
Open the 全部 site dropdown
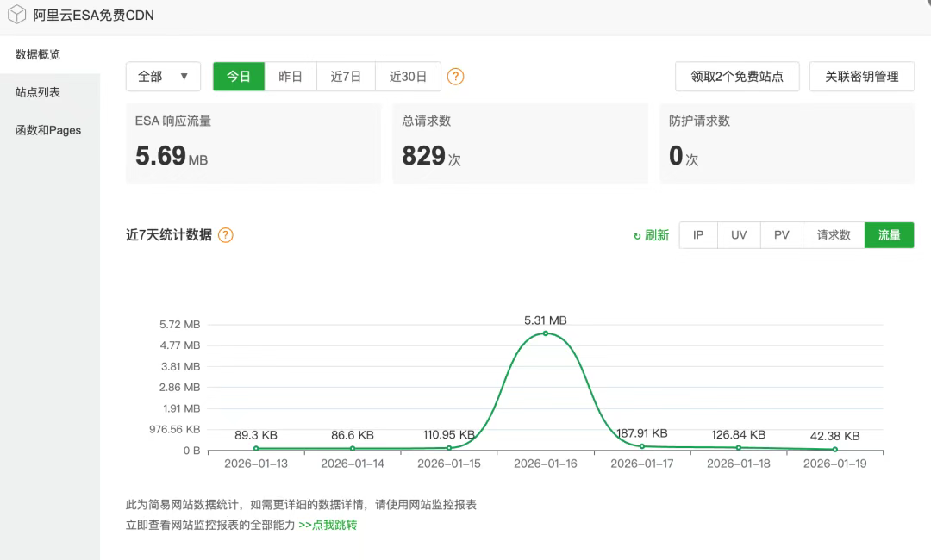163,77
